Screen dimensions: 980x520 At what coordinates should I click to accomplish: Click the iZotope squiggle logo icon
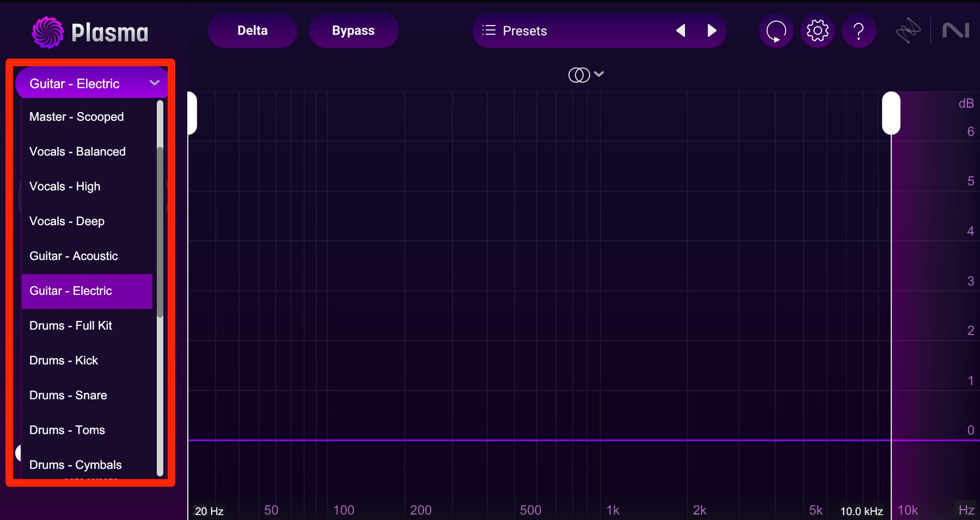tap(908, 30)
